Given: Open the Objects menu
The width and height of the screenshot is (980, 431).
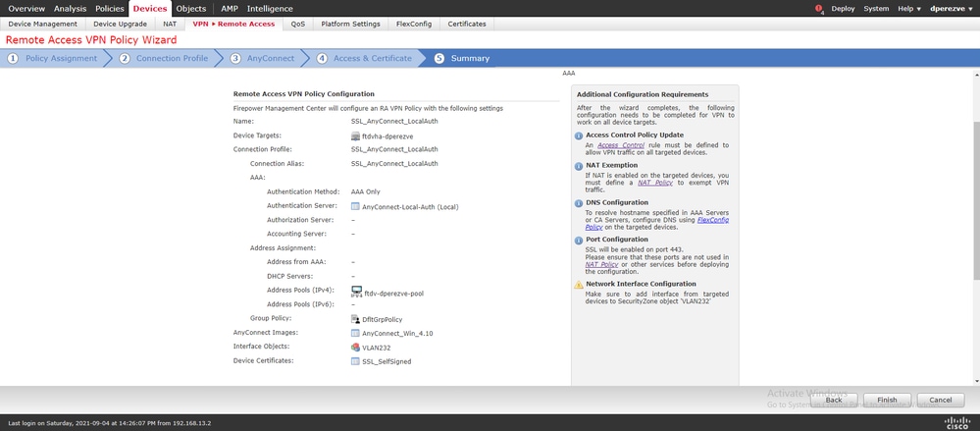Looking at the screenshot, I should 191,9.
